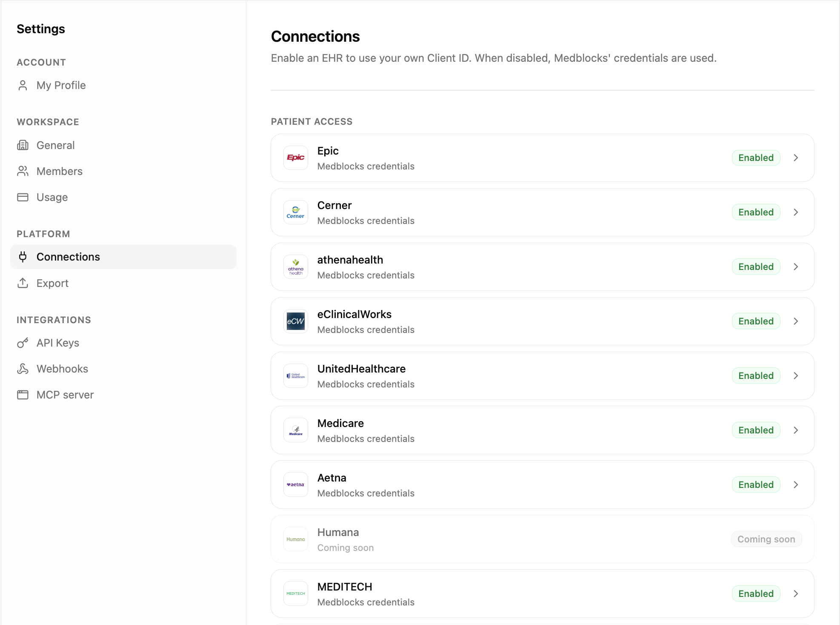
Task: Click the Epic connection name
Action: pyautogui.click(x=328, y=151)
